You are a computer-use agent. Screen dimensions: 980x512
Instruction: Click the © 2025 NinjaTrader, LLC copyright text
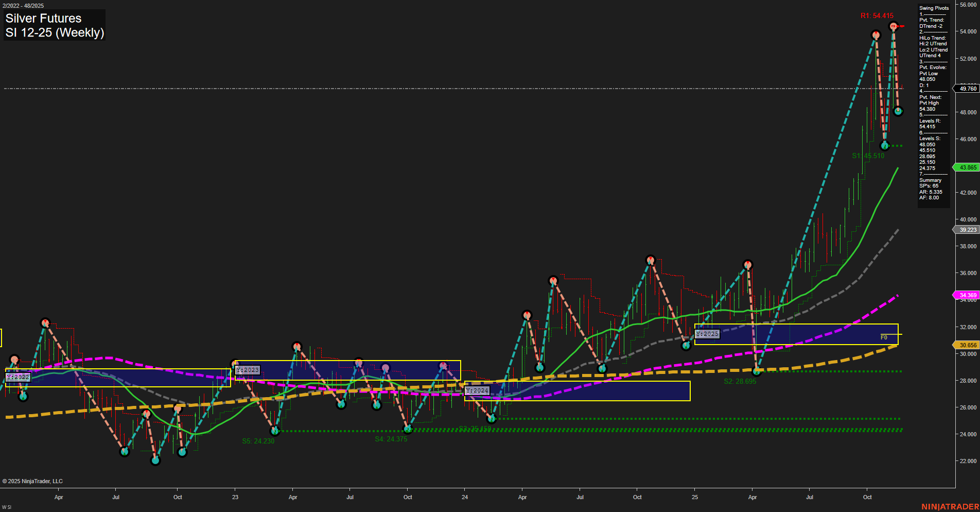click(x=33, y=481)
